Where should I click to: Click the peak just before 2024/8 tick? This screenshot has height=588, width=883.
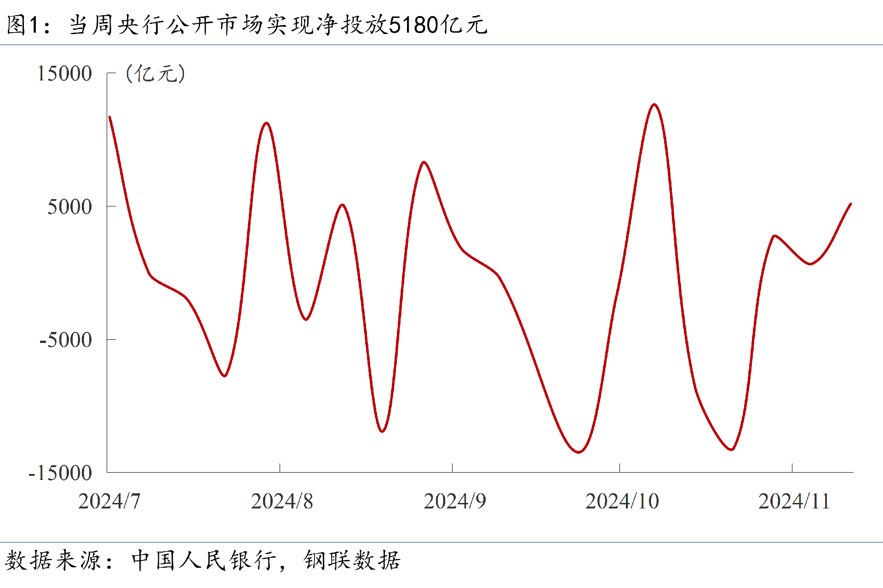[266, 123]
